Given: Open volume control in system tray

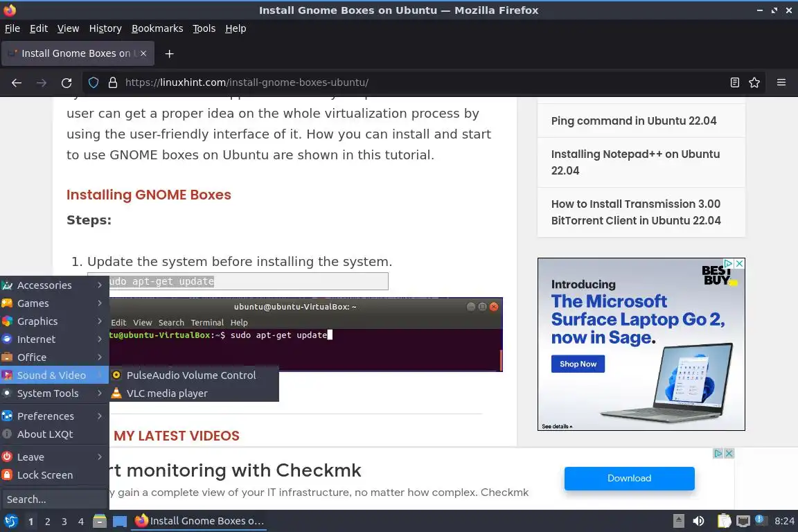Looking at the screenshot, I should pos(698,521).
